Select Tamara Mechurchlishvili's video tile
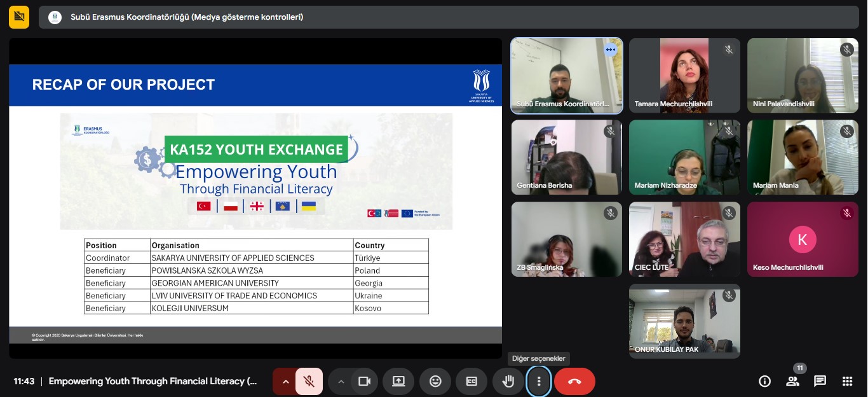 pyautogui.click(x=684, y=75)
